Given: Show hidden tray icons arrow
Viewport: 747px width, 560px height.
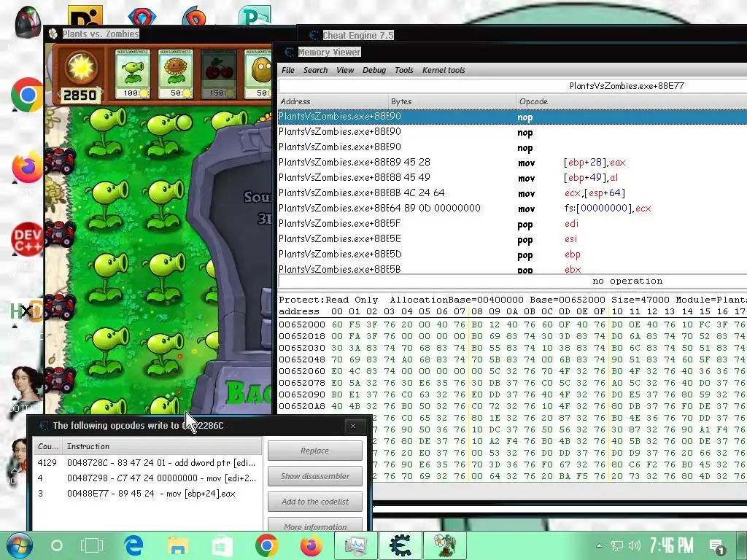Looking at the screenshot, I should coord(599,545).
